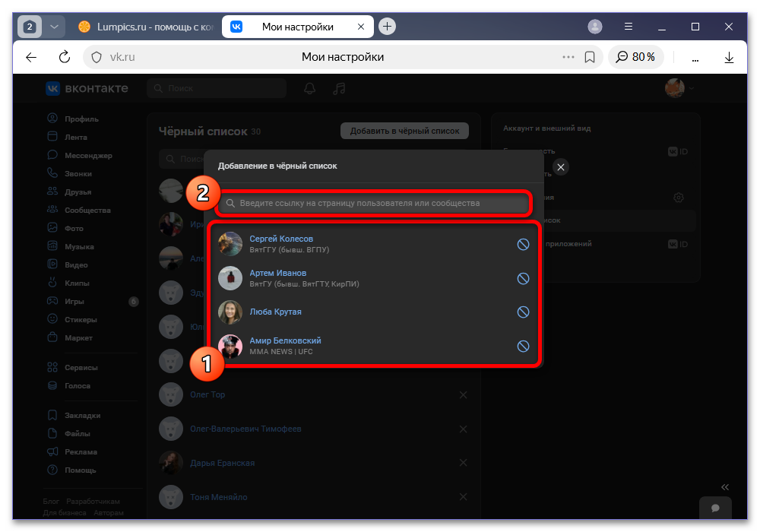The image size is (760, 532).
Task: Open Артем Иванов profile link
Action: pos(277,273)
